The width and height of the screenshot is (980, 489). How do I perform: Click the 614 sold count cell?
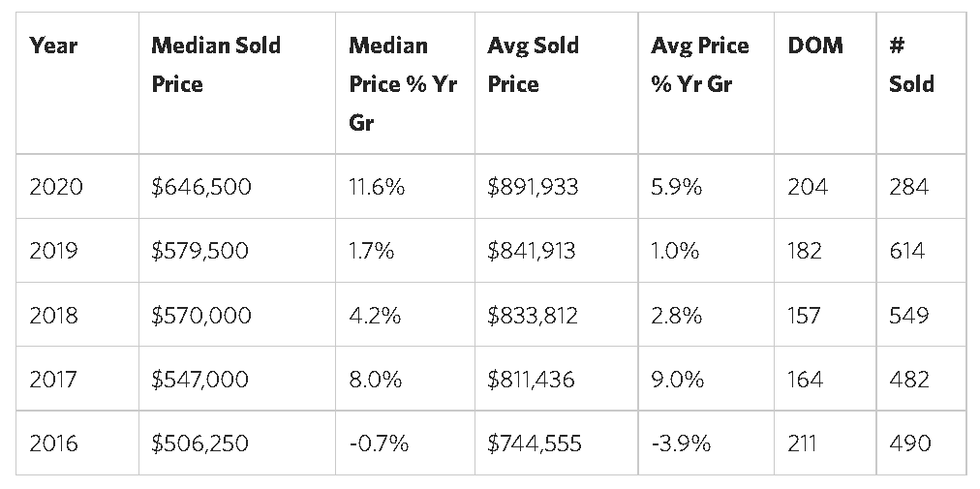point(907,251)
